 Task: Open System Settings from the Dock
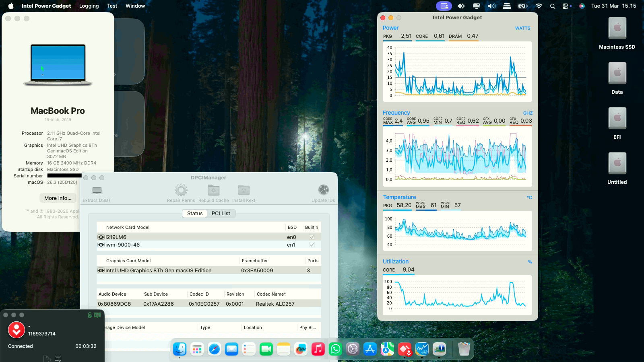click(353, 349)
